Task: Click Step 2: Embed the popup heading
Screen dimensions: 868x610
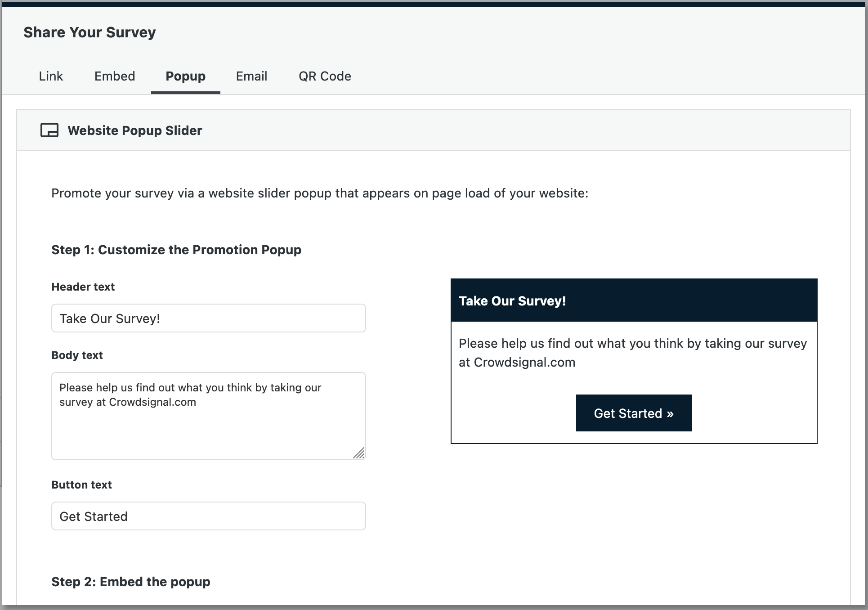Action: click(x=131, y=582)
